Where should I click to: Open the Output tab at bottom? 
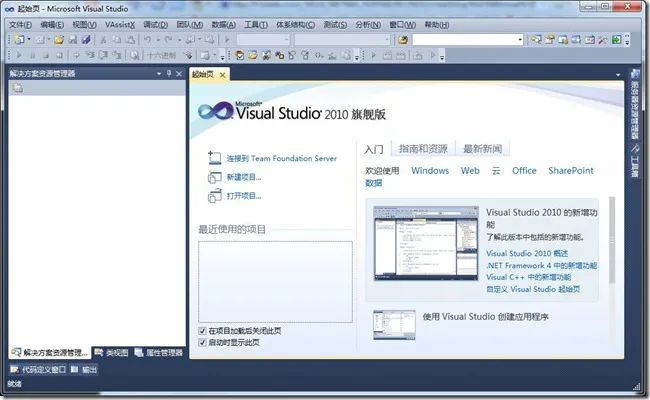(84, 370)
